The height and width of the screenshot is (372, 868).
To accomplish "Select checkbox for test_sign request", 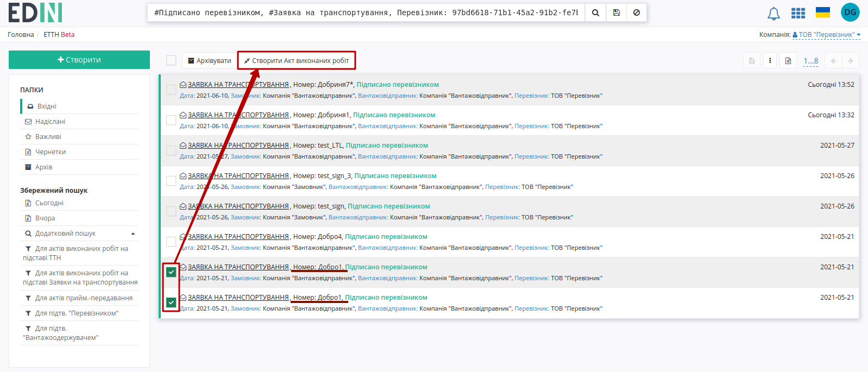I will click(171, 211).
